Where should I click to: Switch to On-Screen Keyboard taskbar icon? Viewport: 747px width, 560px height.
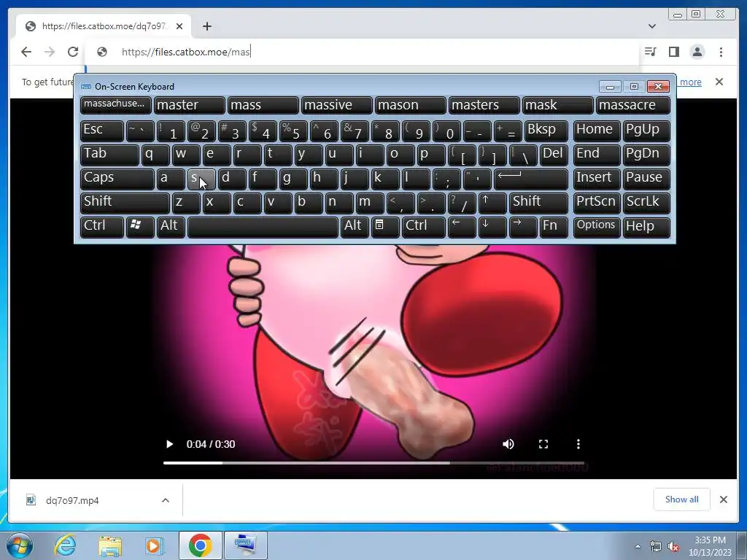(x=246, y=545)
